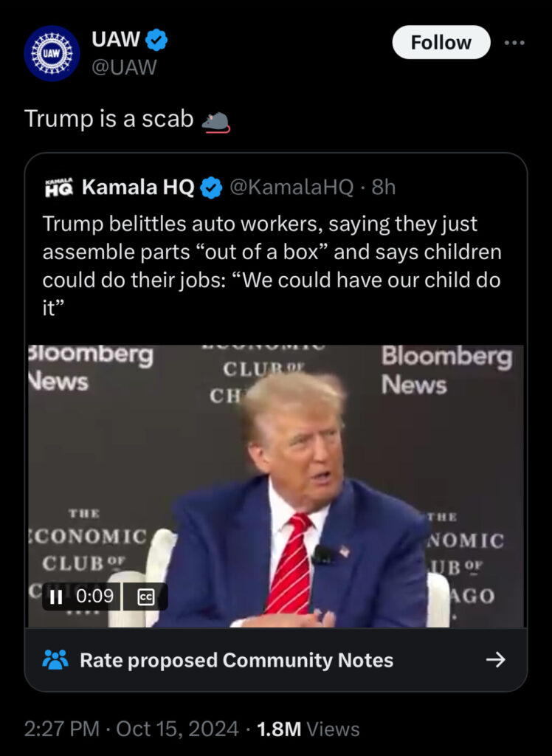Click the Follow button

[x=441, y=43]
